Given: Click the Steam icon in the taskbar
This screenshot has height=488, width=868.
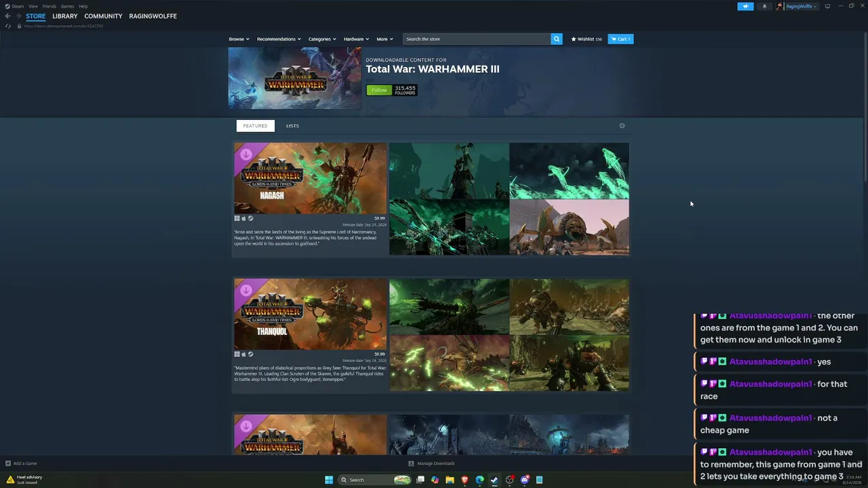Looking at the screenshot, I should click(x=494, y=480).
